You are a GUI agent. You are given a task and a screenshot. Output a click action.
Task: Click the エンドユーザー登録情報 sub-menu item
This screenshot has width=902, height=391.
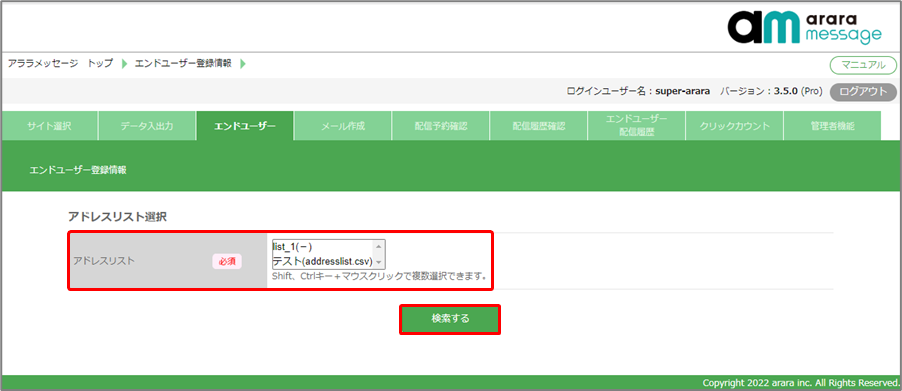click(x=78, y=170)
